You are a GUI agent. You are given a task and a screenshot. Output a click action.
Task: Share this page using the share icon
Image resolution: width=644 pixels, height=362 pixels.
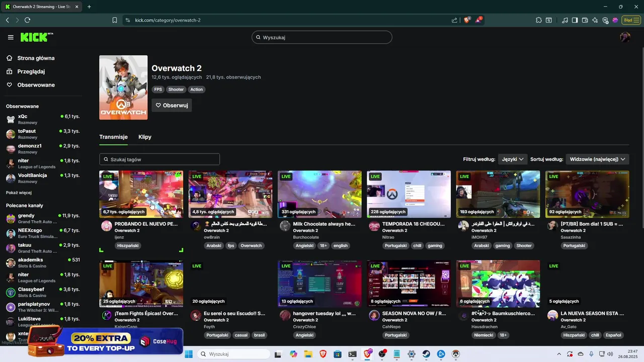point(454,20)
